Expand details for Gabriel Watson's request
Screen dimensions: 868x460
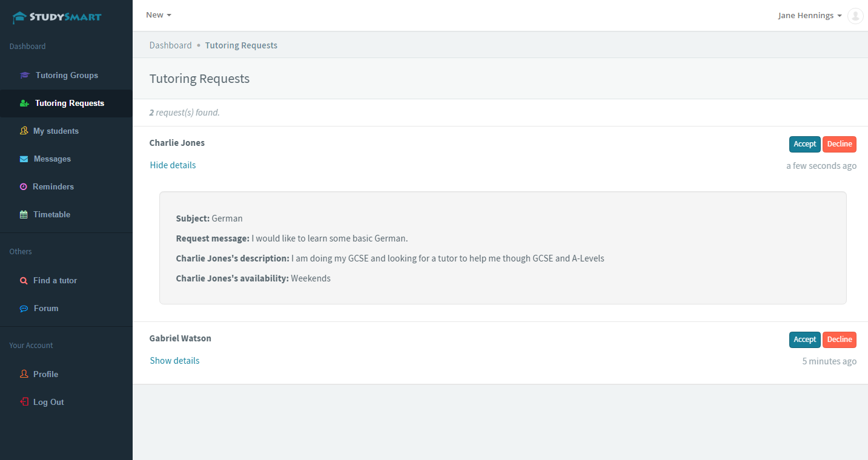pyautogui.click(x=174, y=360)
